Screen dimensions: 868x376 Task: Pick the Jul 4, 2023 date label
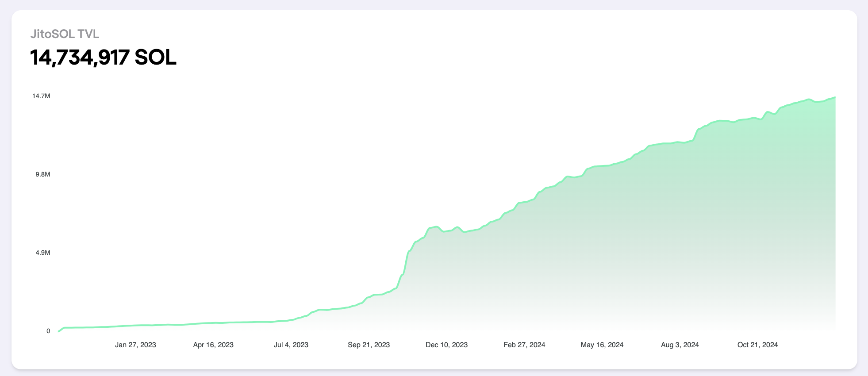[x=291, y=345]
